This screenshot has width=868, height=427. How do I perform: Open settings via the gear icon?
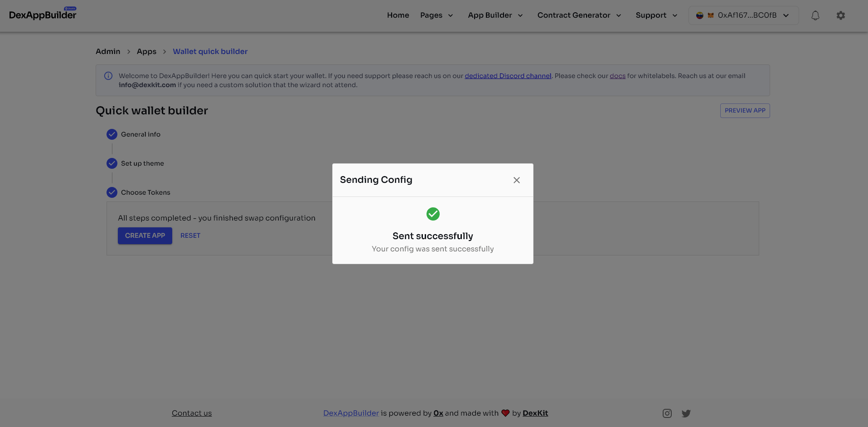pos(840,15)
